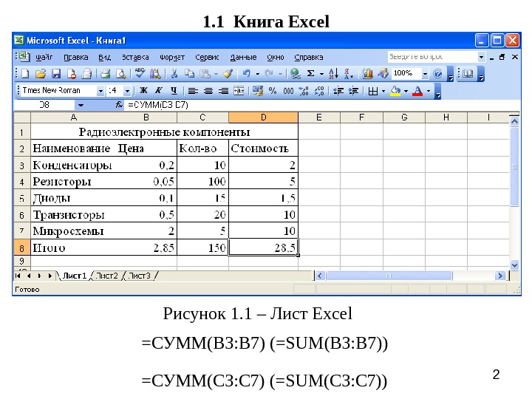Open the 100% zoom dropdown
Viewport: 532px width, 399px height.
pos(425,74)
